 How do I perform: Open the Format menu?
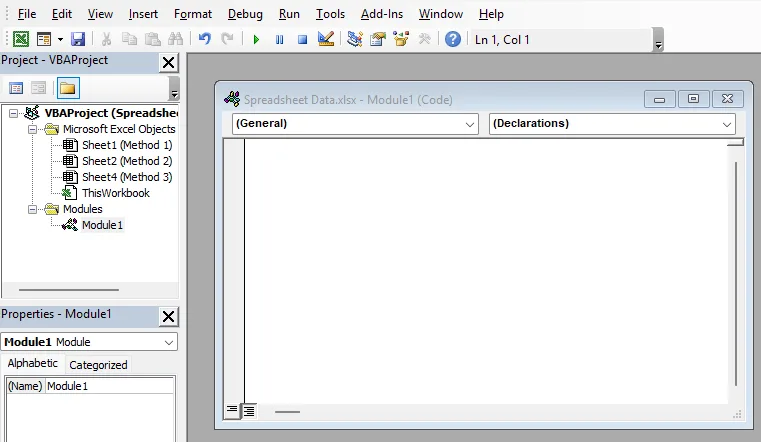point(193,14)
